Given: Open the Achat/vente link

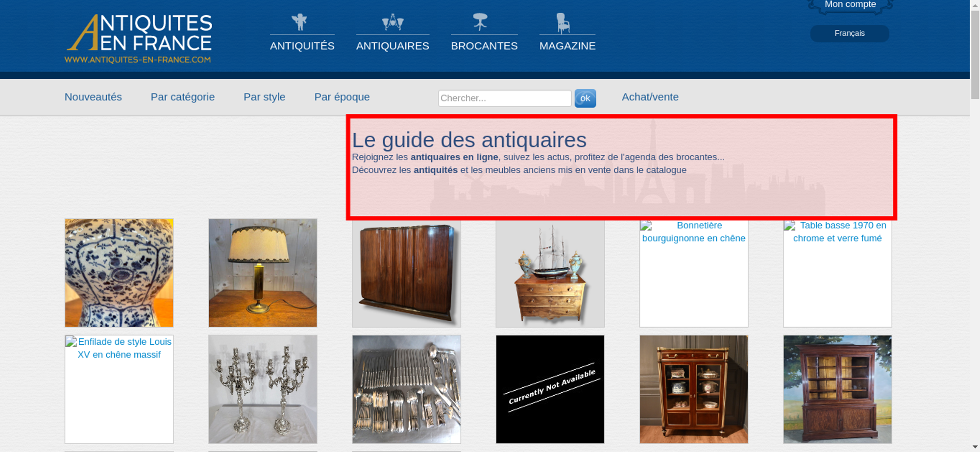Looking at the screenshot, I should pyautogui.click(x=650, y=97).
